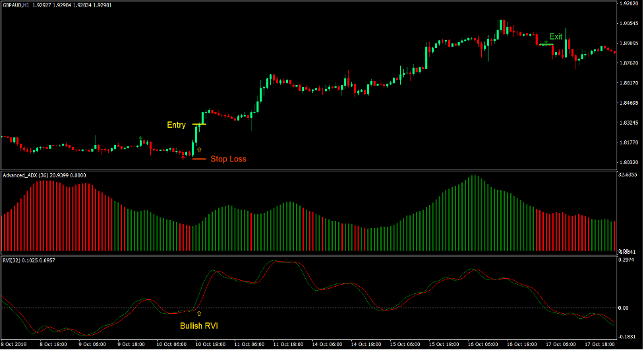This screenshot has height=350, width=644.
Task: Click the yellow arrow above Bullish RVI
Action: click(x=199, y=314)
